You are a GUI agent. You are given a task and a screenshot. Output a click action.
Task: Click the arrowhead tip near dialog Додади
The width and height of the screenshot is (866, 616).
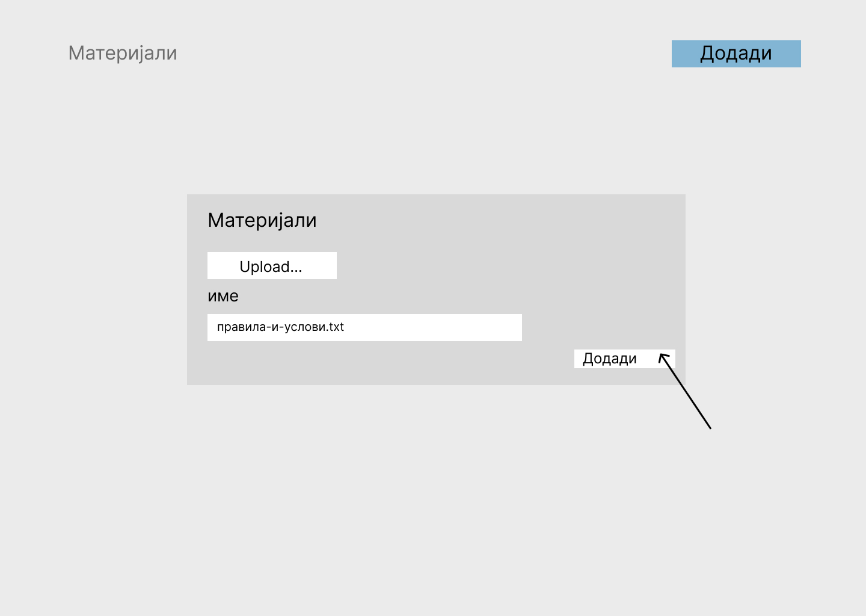pos(661,356)
